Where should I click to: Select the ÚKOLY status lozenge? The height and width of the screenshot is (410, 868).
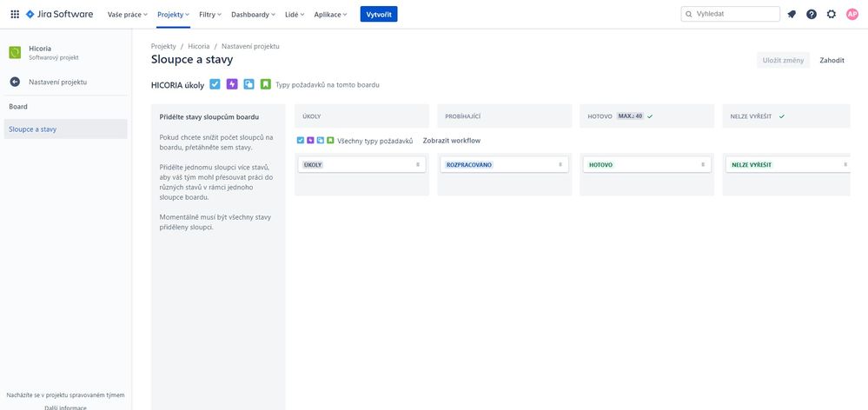point(313,165)
